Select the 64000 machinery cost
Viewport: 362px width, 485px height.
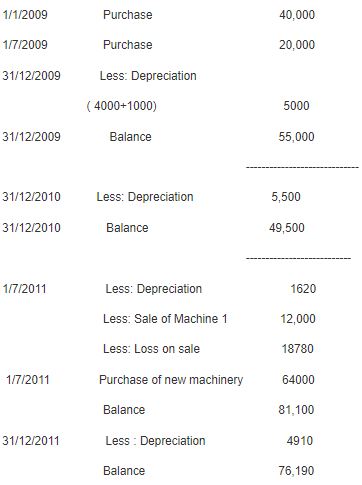298,379
